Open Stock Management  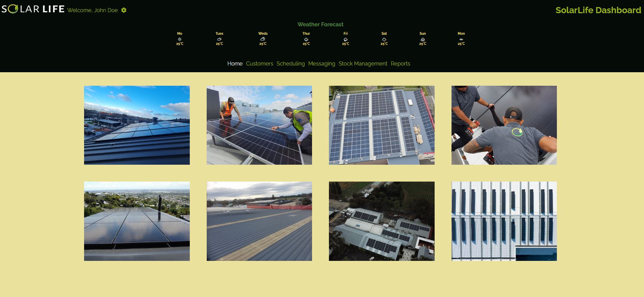pos(363,63)
